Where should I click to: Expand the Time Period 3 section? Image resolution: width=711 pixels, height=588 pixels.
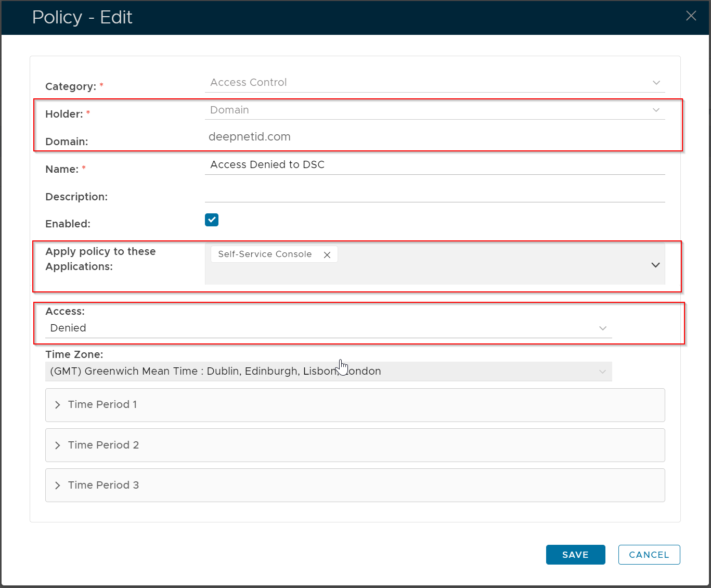tap(355, 485)
